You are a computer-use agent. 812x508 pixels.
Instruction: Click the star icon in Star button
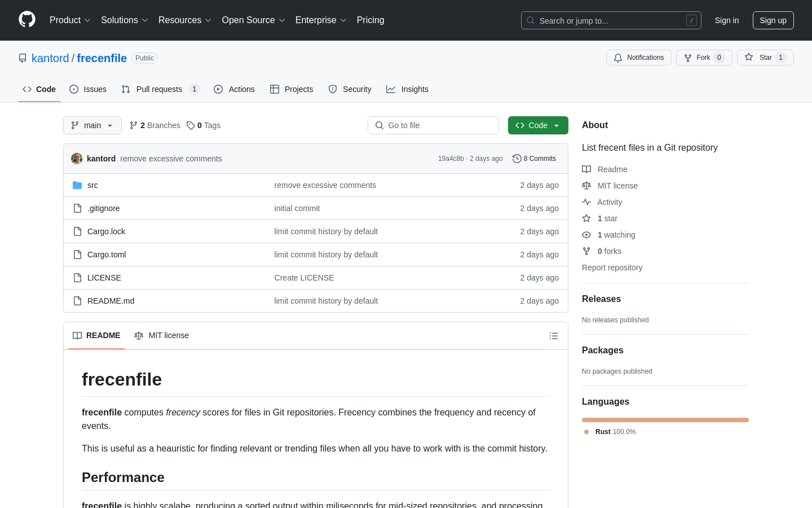coord(749,57)
